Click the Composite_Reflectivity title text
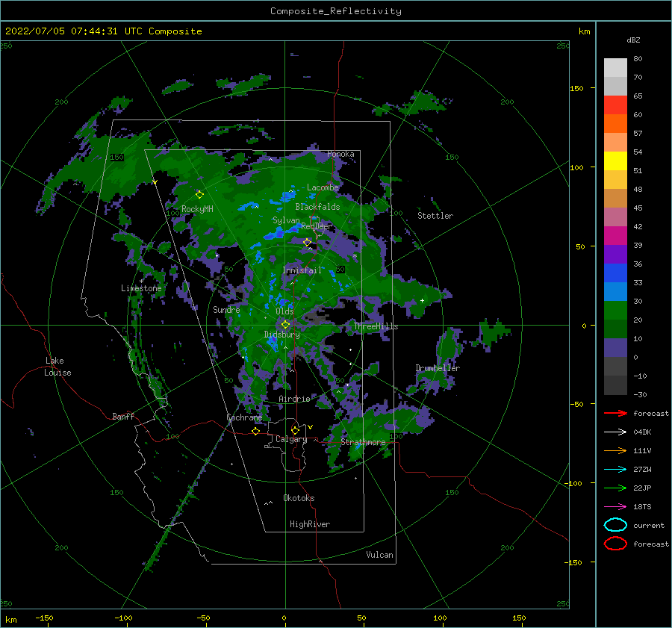This screenshot has width=672, height=628. click(335, 11)
